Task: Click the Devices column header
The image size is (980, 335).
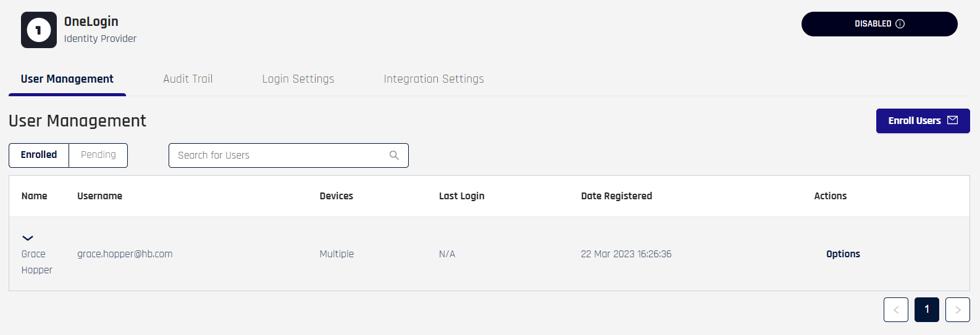Action: pos(337,196)
